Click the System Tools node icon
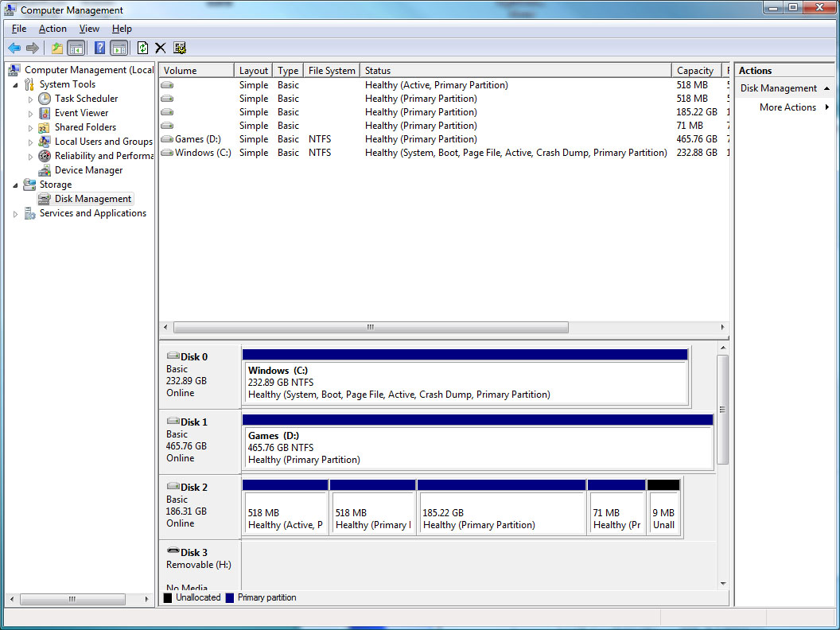The height and width of the screenshot is (630, 840). point(29,84)
